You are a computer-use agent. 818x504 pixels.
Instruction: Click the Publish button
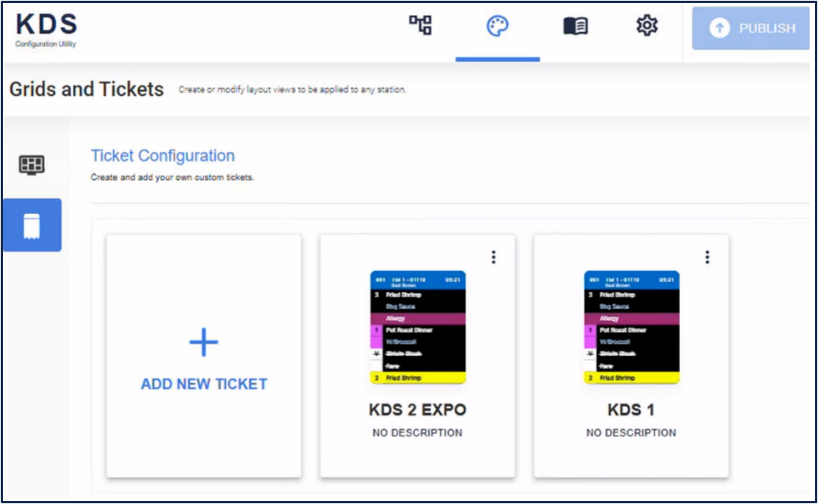click(750, 29)
